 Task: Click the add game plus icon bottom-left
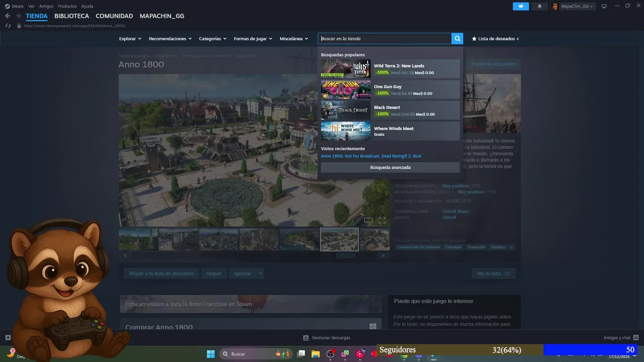[8, 337]
